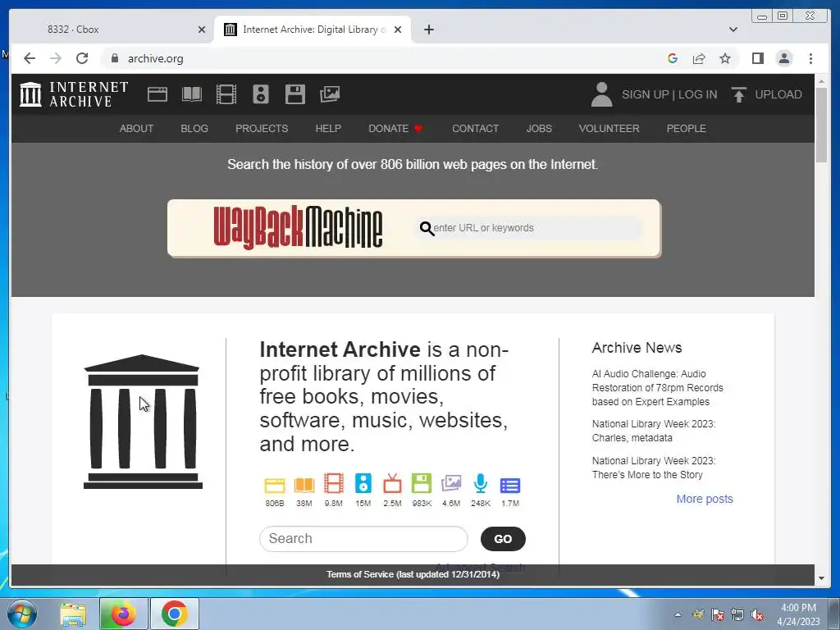Open National Library Week: There's More to the Story

pos(654,468)
